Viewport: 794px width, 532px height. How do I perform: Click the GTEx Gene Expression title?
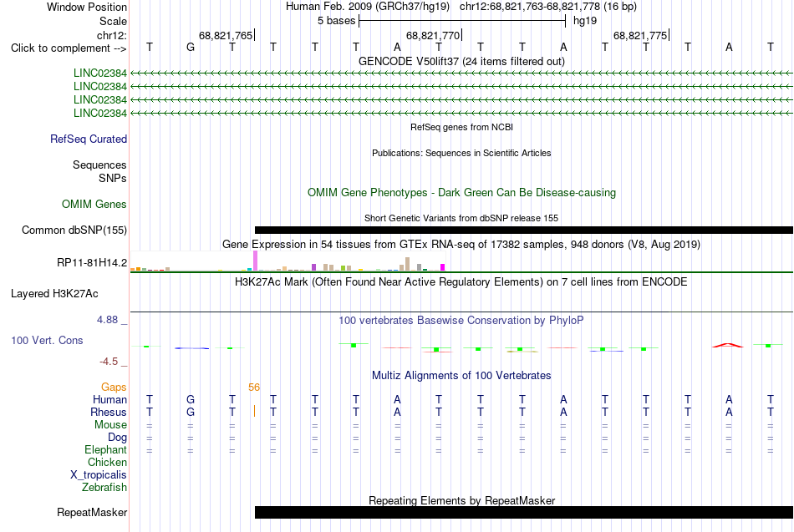tap(461, 245)
